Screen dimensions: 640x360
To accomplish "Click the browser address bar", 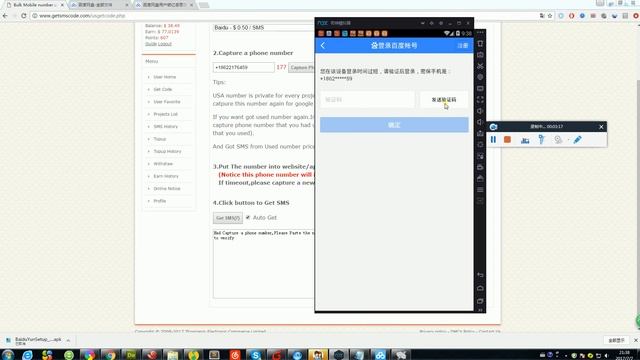I will [x=286, y=16].
